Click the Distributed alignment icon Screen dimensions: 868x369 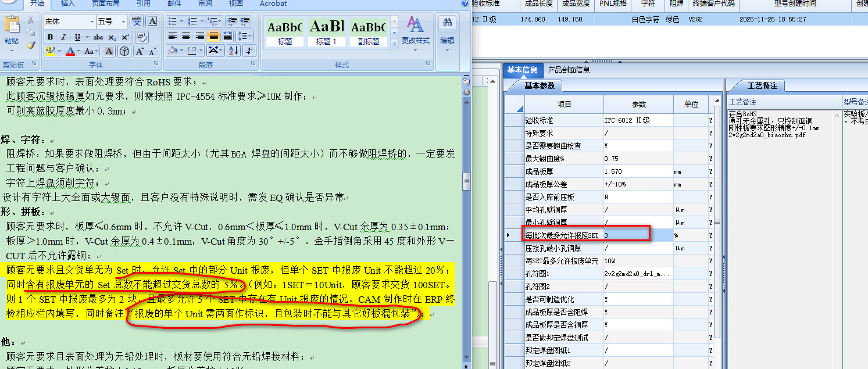click(227, 36)
